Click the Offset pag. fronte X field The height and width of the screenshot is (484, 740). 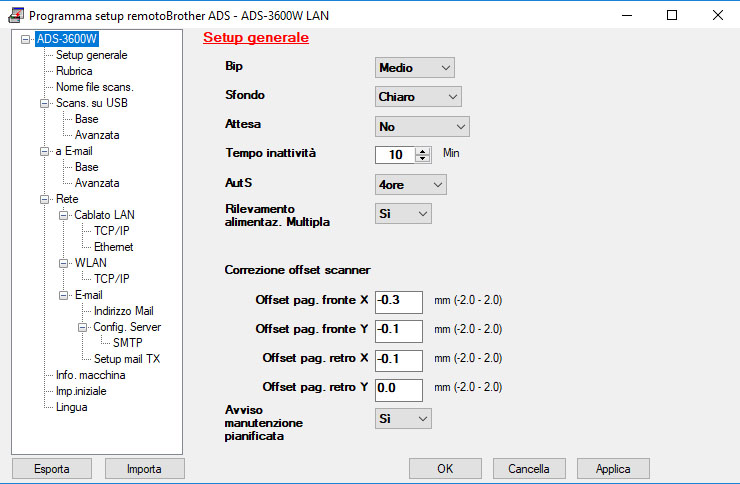pos(399,300)
